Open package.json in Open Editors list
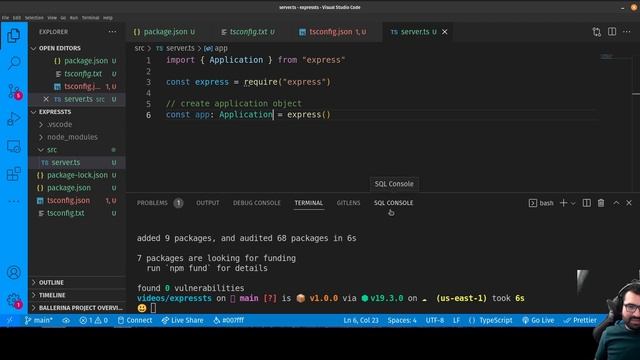Viewport: 640px width, 360px height. (x=77, y=61)
